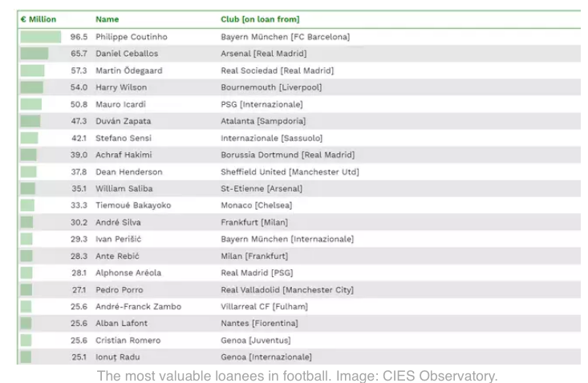588x383 pixels.
Task: Click the Ionuț Radu name
Action: (x=117, y=357)
